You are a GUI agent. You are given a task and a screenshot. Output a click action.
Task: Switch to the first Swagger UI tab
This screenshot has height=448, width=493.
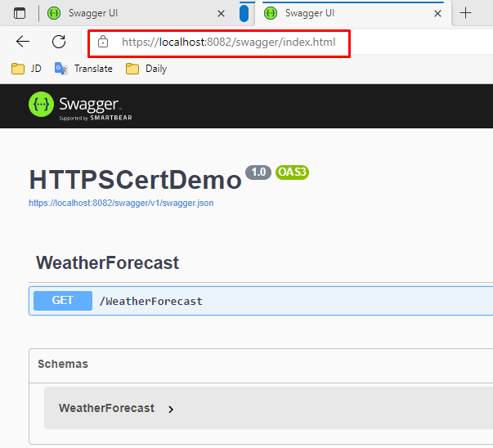tap(123, 13)
